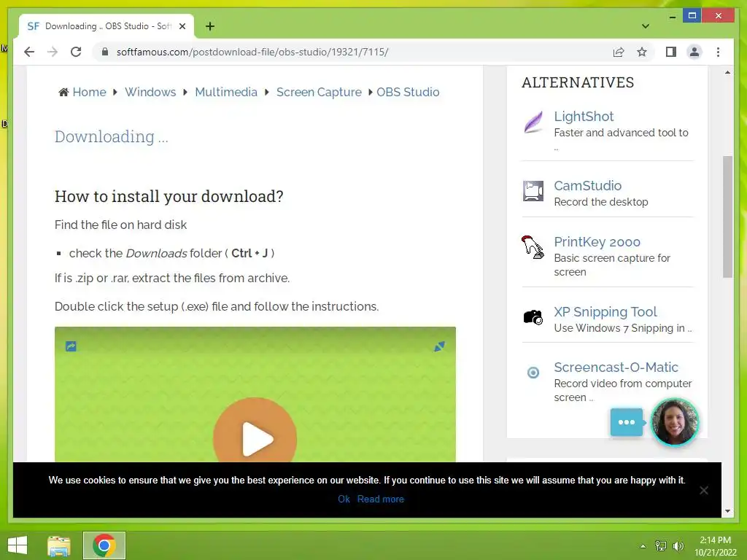Open File Explorer from the taskbar
The image size is (747, 560).
59,545
